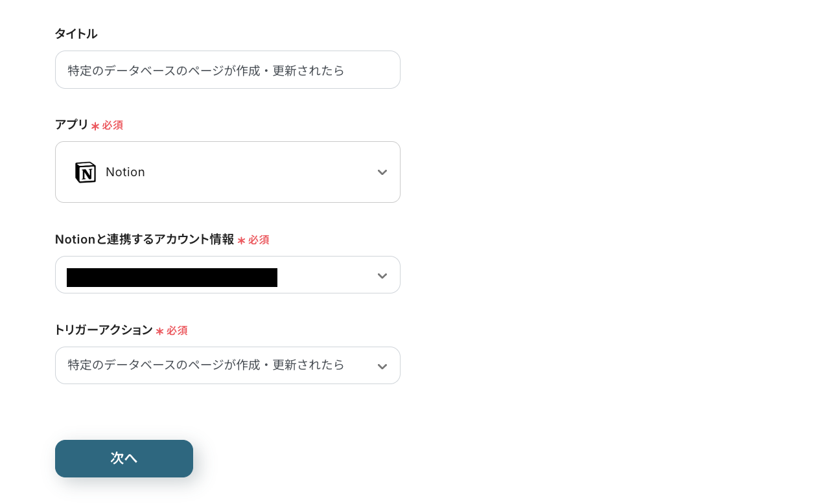Image resolution: width=827 pixels, height=504 pixels.
Task: Select the title placeholder text field
Action: pyautogui.click(x=227, y=69)
